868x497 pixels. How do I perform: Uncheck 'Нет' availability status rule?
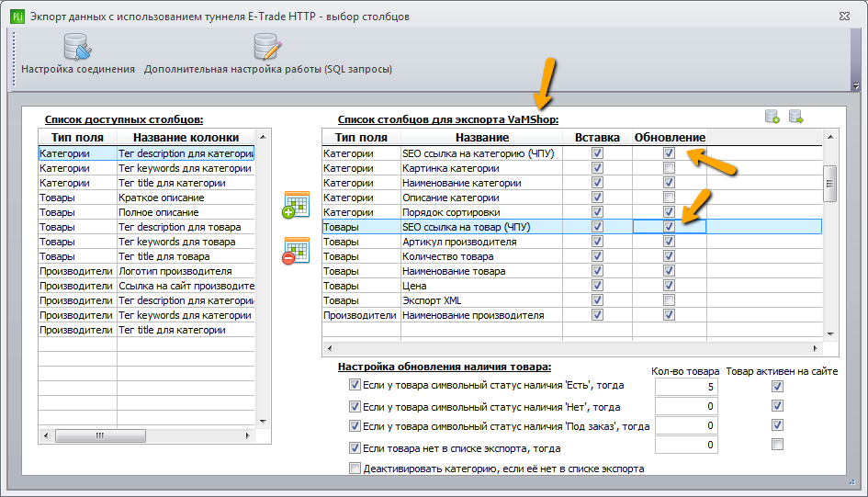click(x=355, y=406)
